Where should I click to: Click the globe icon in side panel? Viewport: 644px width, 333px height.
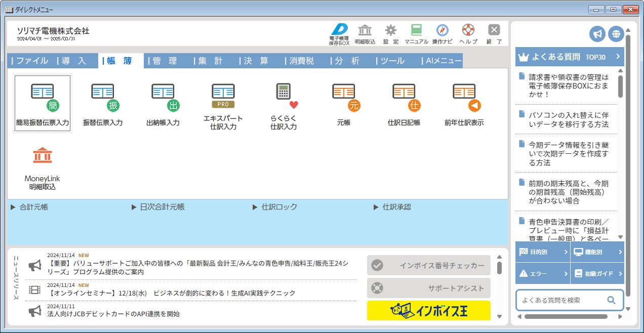click(x=616, y=34)
